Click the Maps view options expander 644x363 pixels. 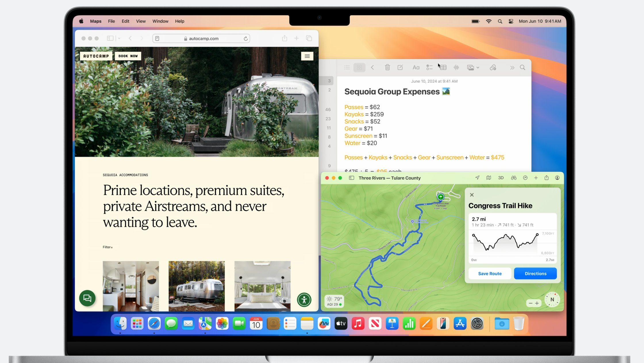(x=489, y=178)
